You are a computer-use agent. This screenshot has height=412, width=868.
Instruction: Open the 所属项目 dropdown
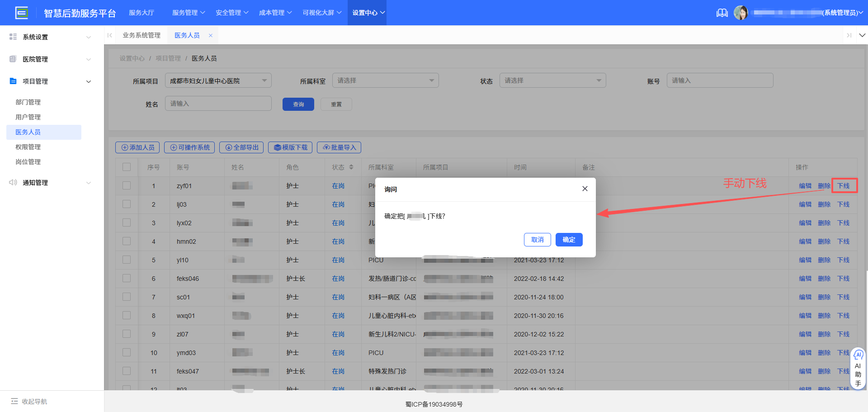(x=218, y=81)
